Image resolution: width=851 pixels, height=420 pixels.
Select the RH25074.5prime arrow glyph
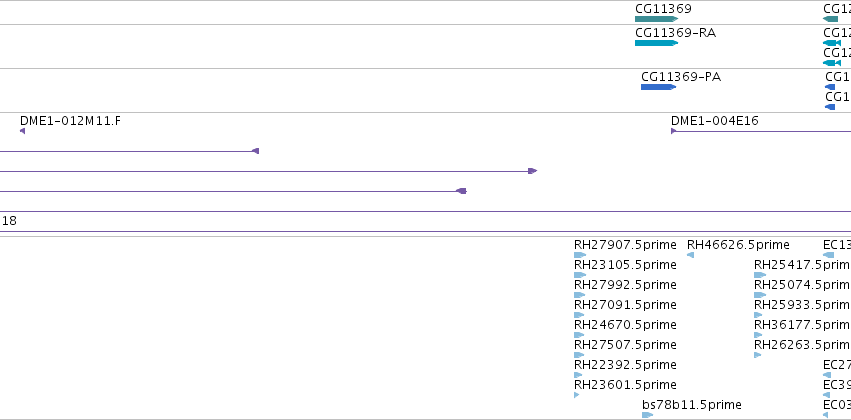pos(760,295)
